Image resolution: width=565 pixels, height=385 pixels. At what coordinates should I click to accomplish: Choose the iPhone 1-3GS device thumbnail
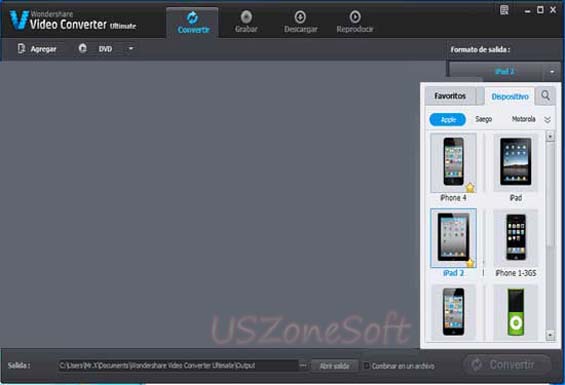coord(516,238)
